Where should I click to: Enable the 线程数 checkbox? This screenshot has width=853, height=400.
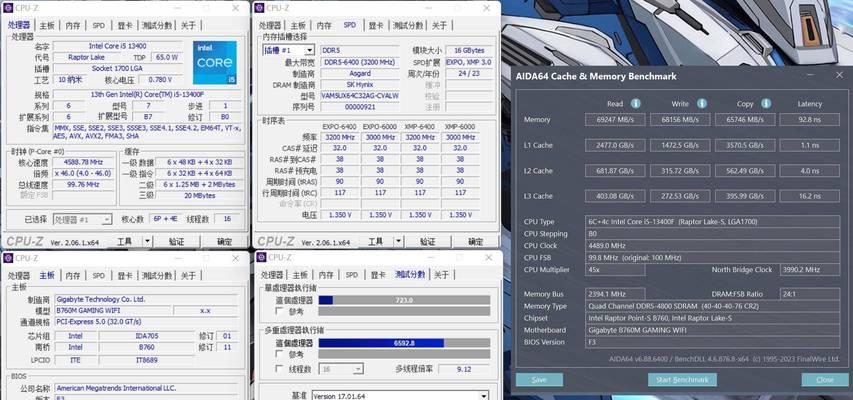[x=279, y=368]
